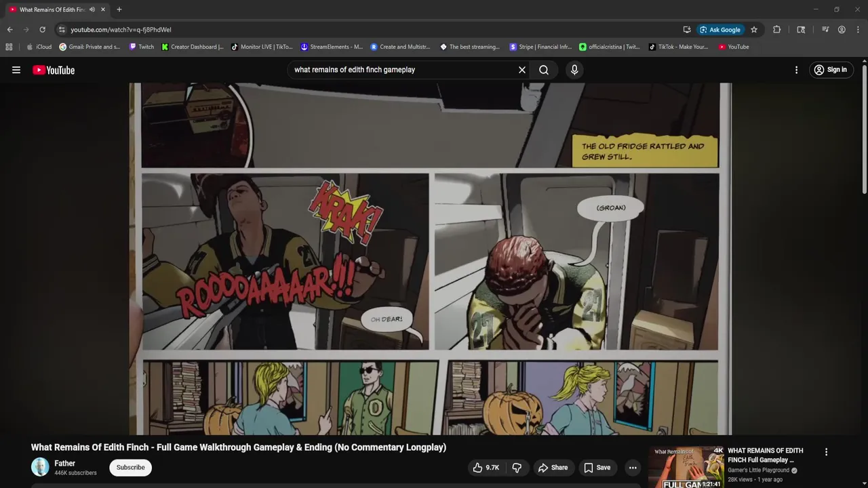Viewport: 868px width, 488px height.
Task: Open the Father channel avatar
Action: pos(40,467)
